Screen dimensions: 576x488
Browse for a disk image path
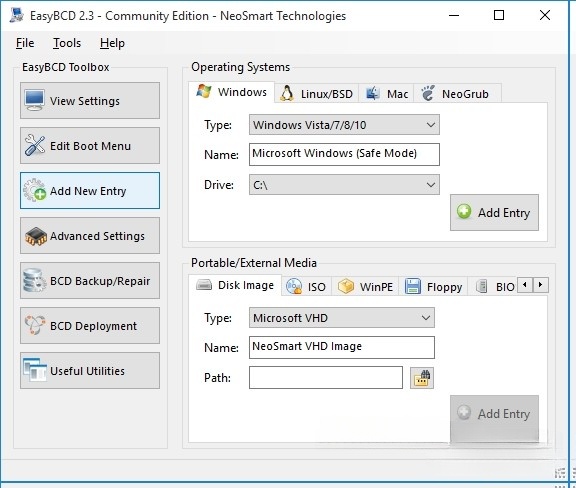click(x=422, y=377)
